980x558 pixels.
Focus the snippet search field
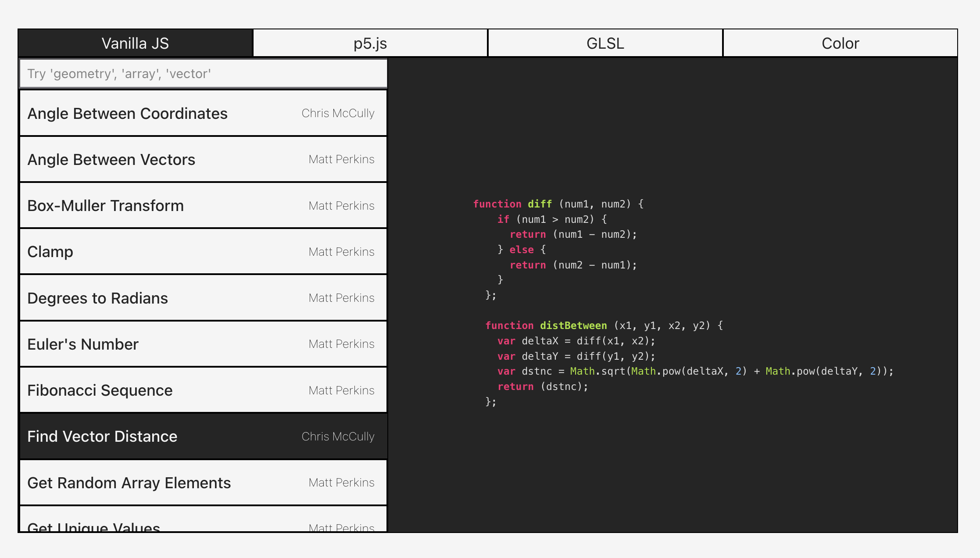tap(203, 74)
